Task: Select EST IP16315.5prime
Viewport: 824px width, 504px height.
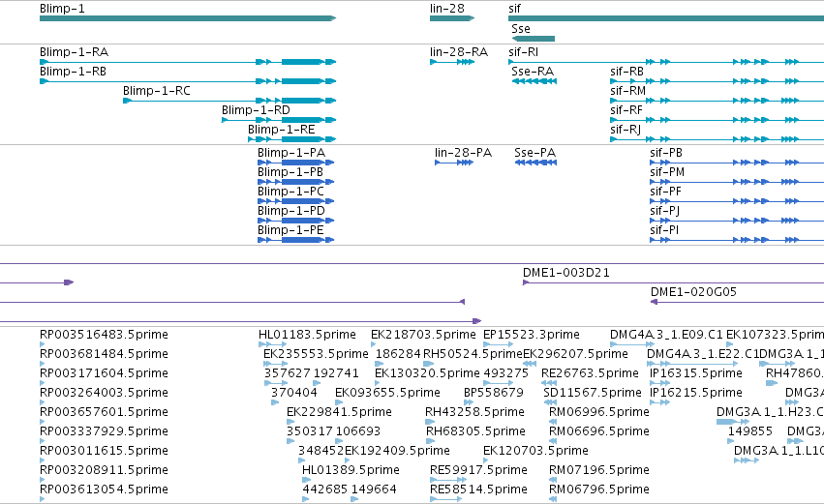Action: pos(696,373)
